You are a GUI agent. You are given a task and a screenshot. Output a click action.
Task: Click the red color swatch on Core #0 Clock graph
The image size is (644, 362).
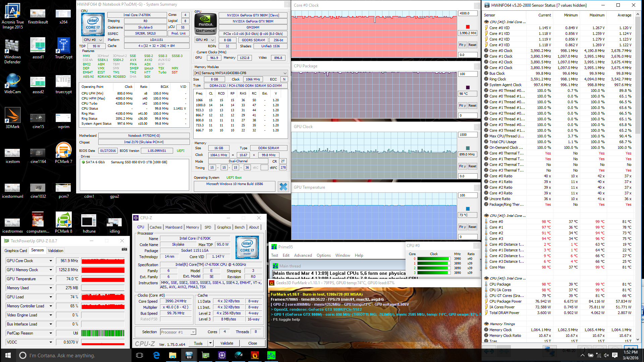468,27
